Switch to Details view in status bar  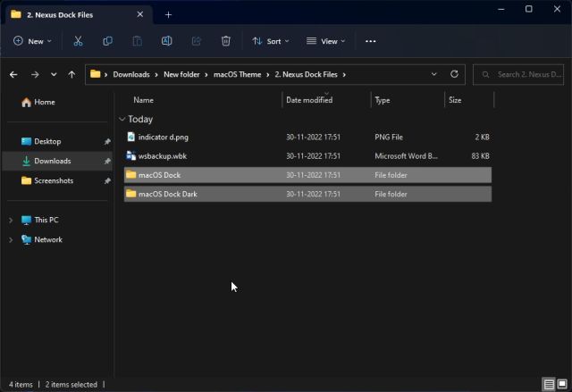[549, 384]
